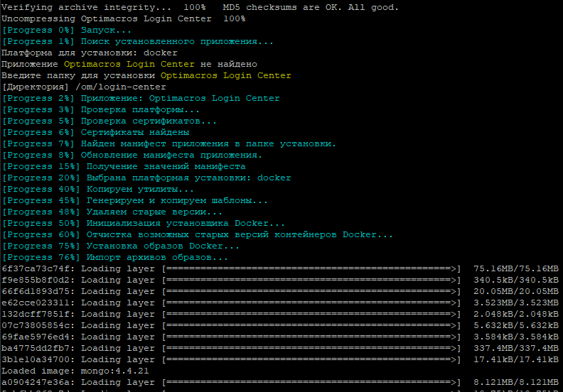Click the 75.16MB/75.16MB size value
The width and height of the screenshot is (563, 392).
point(516,268)
